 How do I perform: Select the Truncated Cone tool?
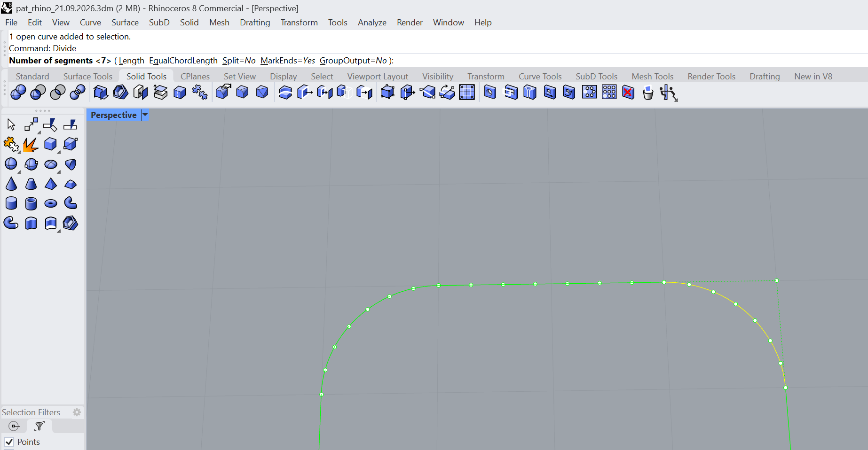pyautogui.click(x=31, y=184)
